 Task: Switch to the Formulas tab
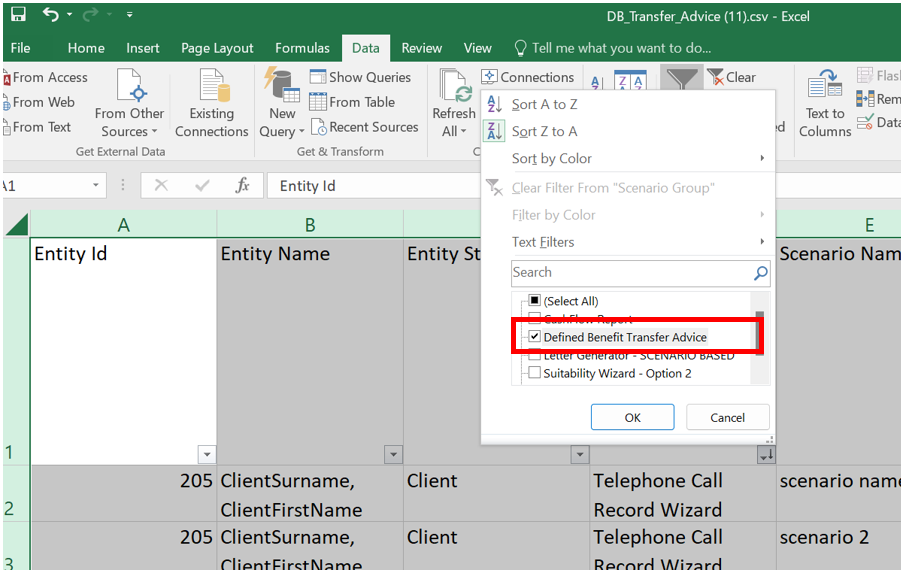pos(302,48)
